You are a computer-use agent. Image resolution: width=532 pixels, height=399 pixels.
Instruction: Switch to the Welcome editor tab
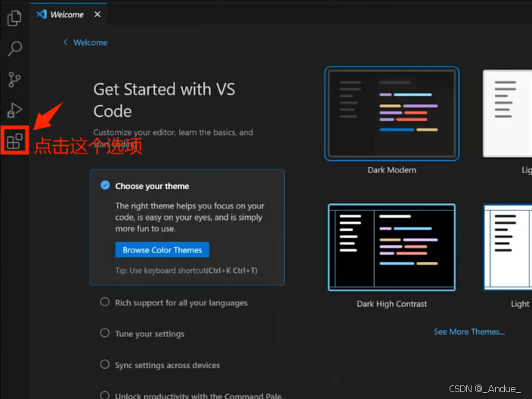[68, 14]
